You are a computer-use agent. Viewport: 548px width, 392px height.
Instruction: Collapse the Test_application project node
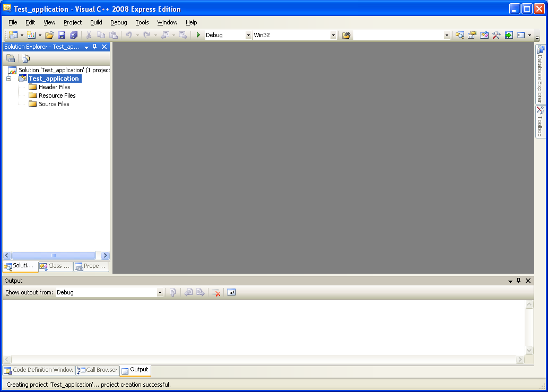click(x=8, y=79)
